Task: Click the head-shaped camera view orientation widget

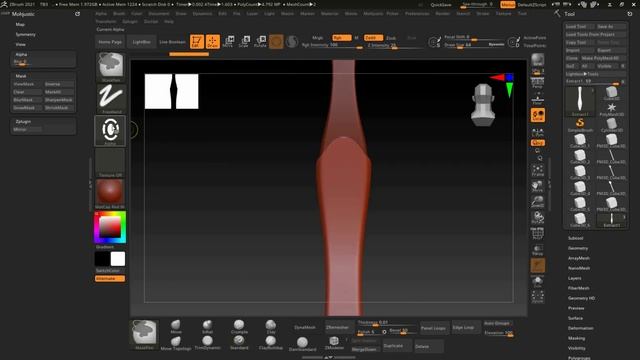Action: click(x=483, y=104)
